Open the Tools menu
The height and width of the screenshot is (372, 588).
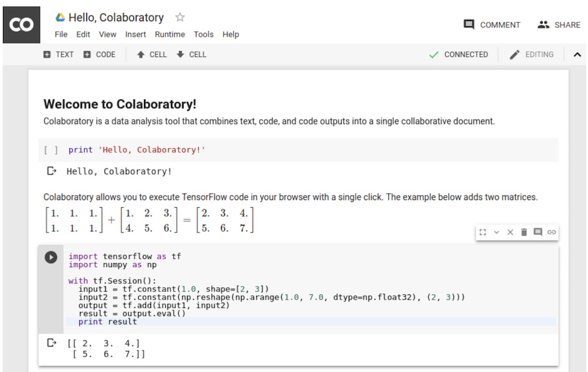(203, 35)
